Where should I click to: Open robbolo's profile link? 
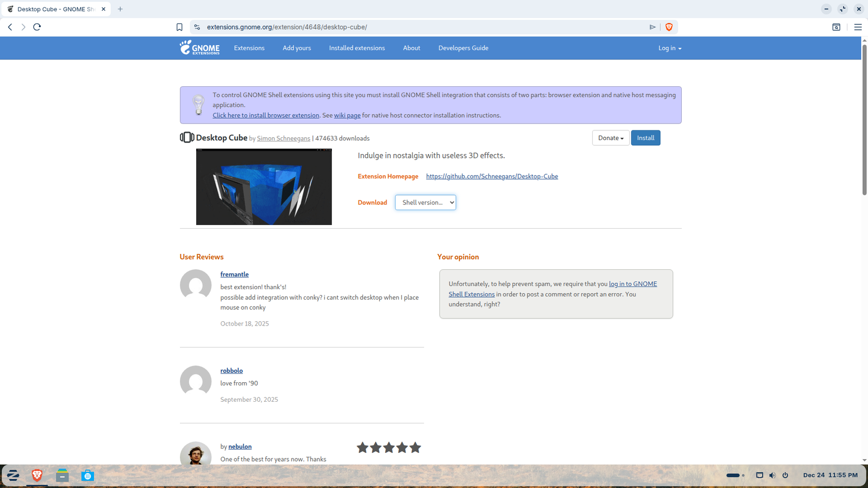click(231, 370)
